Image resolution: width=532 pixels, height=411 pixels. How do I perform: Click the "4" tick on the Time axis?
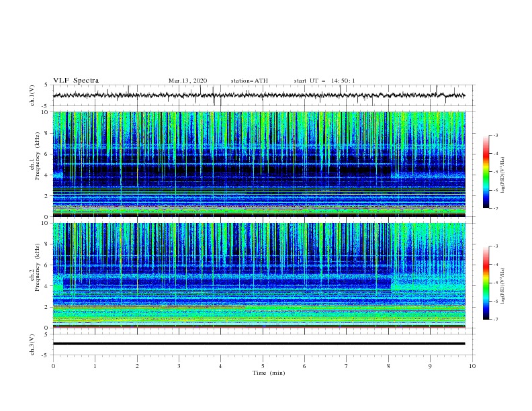tap(220, 366)
